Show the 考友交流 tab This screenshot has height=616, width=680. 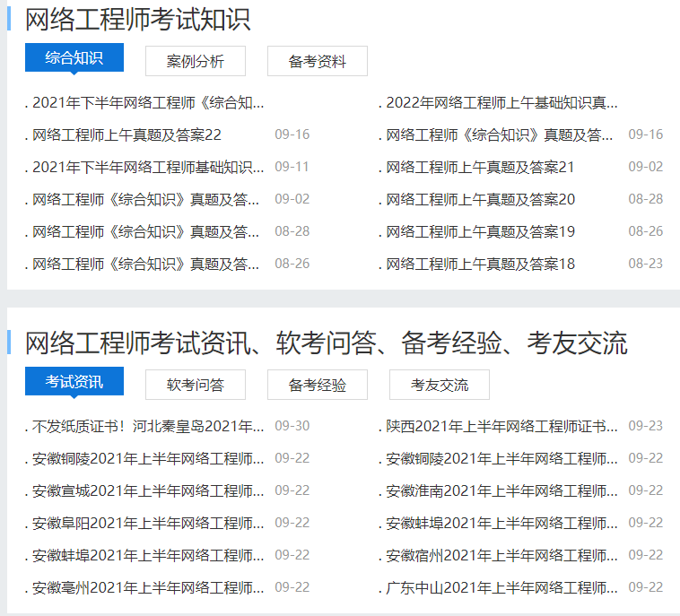(x=439, y=385)
